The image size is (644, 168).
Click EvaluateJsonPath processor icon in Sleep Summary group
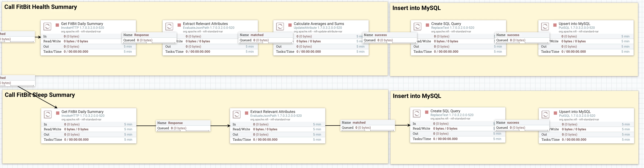[237, 115]
